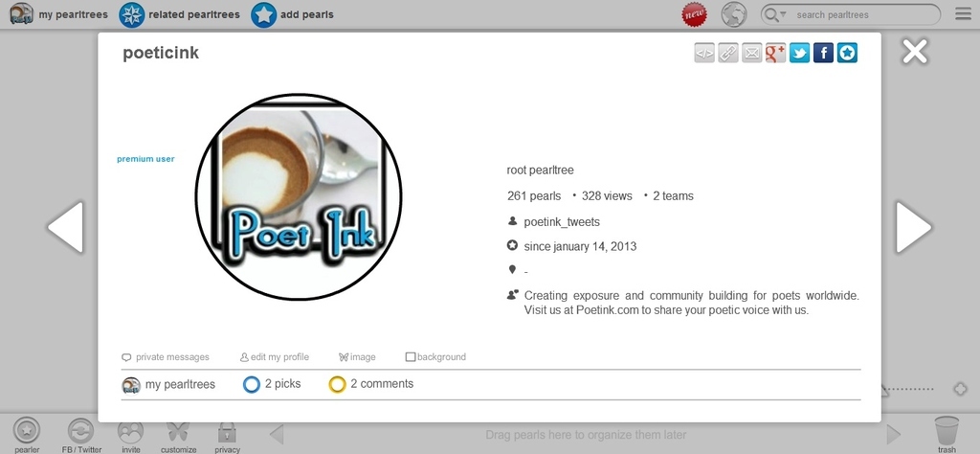980x454 pixels.
Task: Click the root pearltree label
Action: point(540,170)
